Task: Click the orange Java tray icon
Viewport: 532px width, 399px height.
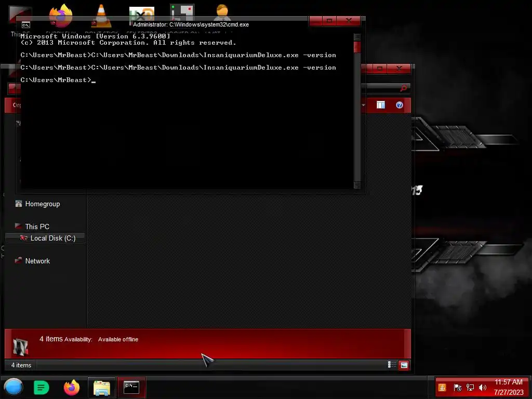Action: [442, 388]
